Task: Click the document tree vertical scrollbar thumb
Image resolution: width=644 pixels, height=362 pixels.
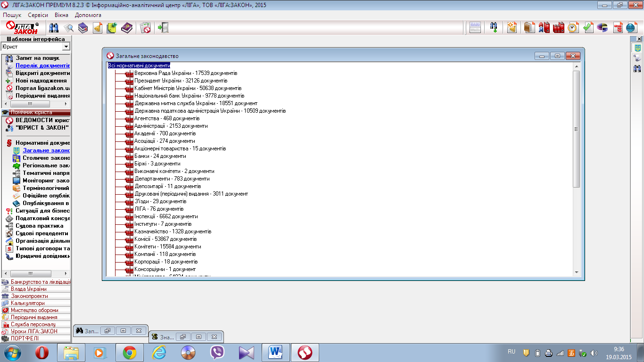Action: [577, 129]
